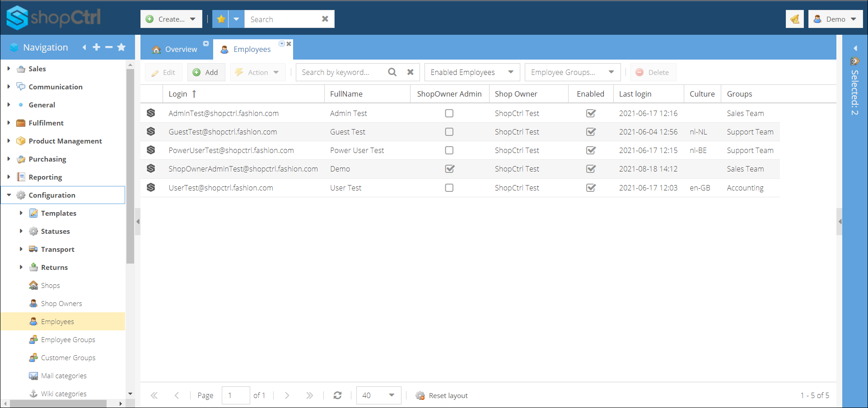Click the keyword search magnifier icon
The width and height of the screenshot is (868, 408).
(392, 72)
